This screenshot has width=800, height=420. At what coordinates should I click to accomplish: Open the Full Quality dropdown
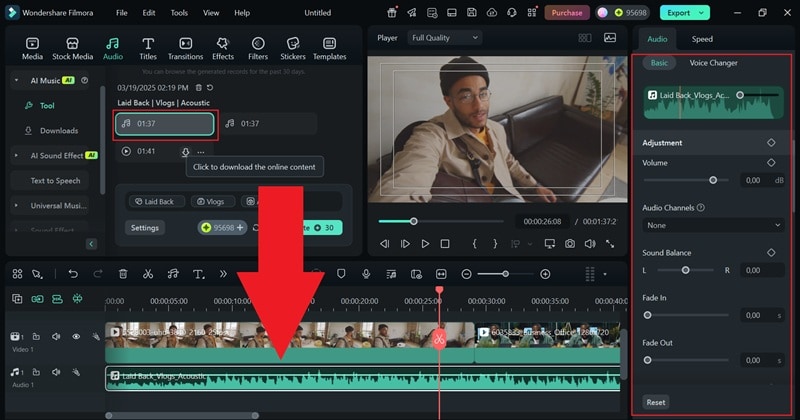[x=444, y=38]
